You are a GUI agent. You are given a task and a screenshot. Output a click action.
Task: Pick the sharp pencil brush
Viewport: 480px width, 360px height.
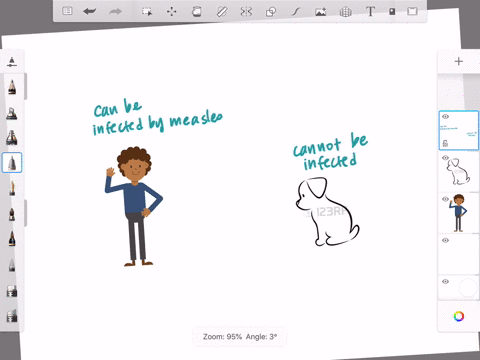tap(12, 87)
